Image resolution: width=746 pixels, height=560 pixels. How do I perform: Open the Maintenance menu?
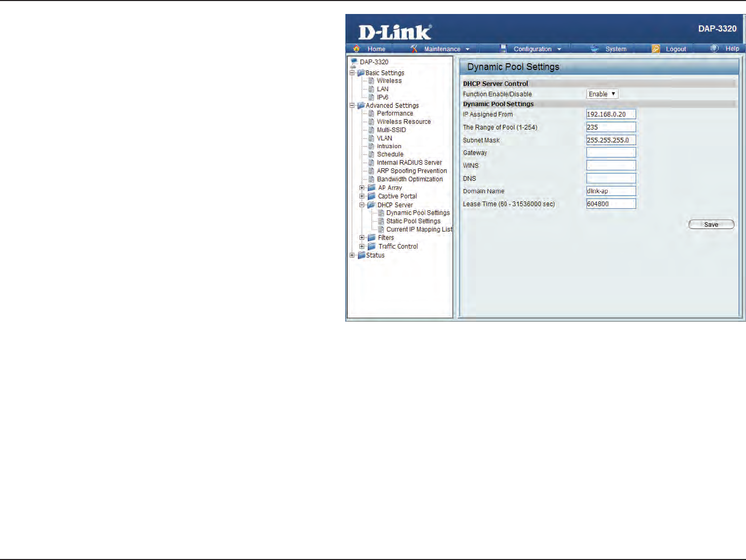tap(442, 49)
